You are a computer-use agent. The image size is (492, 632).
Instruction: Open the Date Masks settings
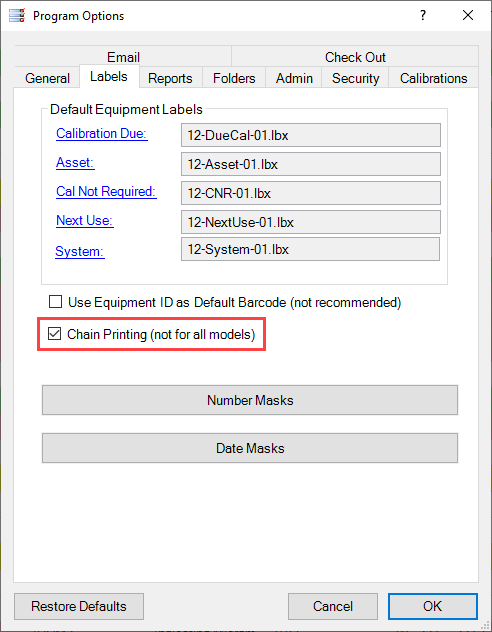click(x=250, y=448)
